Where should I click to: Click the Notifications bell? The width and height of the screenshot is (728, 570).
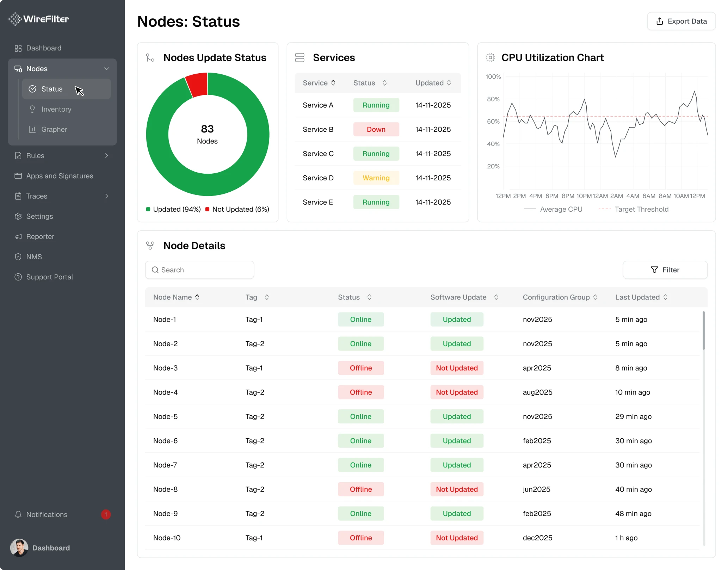coord(18,514)
